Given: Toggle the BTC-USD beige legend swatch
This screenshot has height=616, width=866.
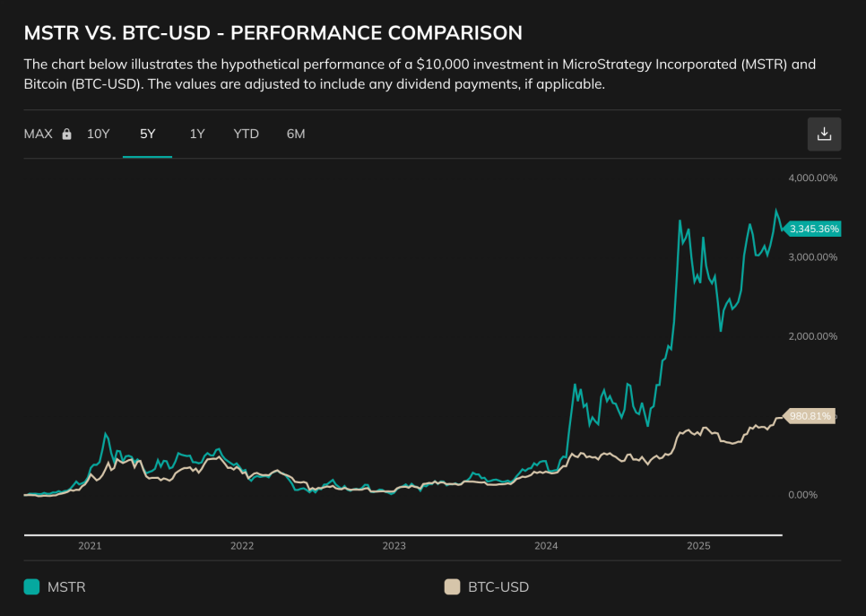Looking at the screenshot, I should pyautogui.click(x=453, y=586).
